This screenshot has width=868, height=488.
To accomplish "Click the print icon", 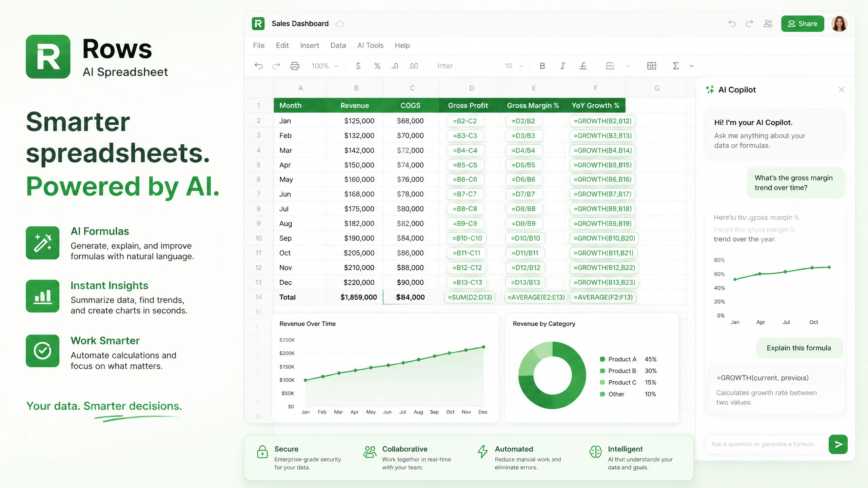I will coord(295,66).
